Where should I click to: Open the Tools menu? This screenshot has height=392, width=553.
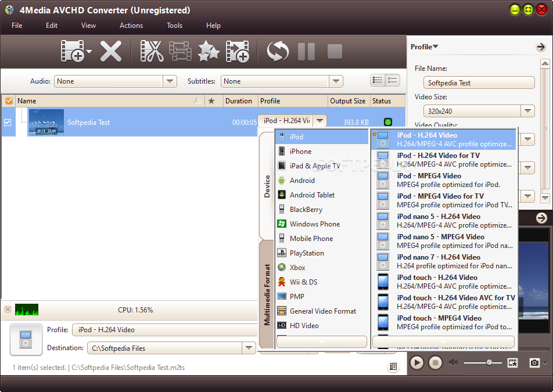click(175, 26)
